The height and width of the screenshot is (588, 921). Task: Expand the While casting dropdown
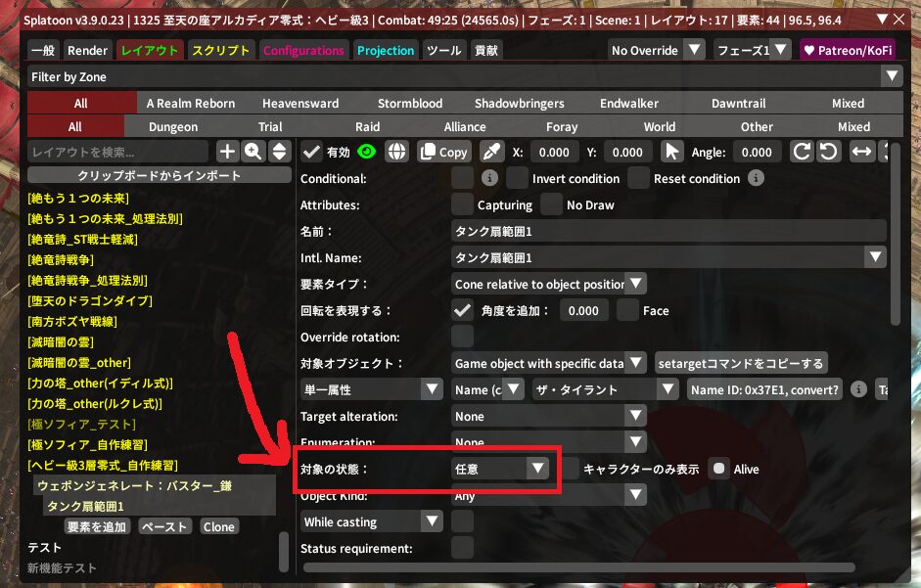pos(372,521)
